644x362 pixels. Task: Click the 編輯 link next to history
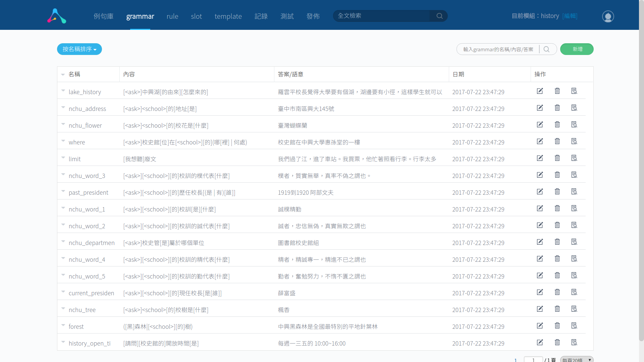tap(570, 16)
